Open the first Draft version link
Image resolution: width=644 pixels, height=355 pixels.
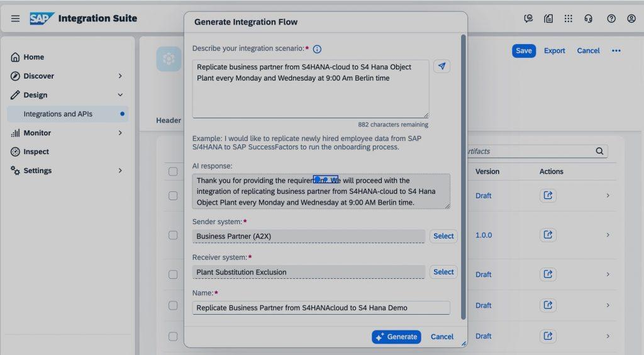(483, 196)
